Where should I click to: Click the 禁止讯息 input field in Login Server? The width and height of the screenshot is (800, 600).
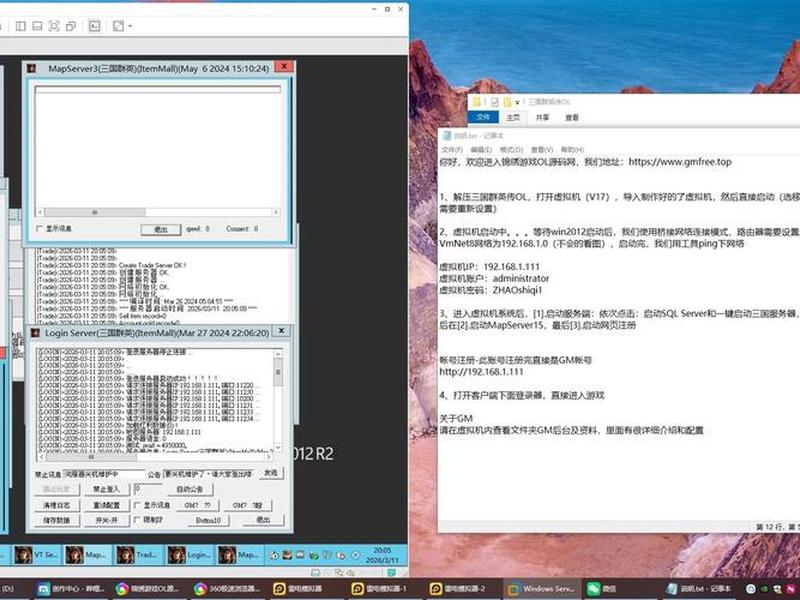coord(104,474)
